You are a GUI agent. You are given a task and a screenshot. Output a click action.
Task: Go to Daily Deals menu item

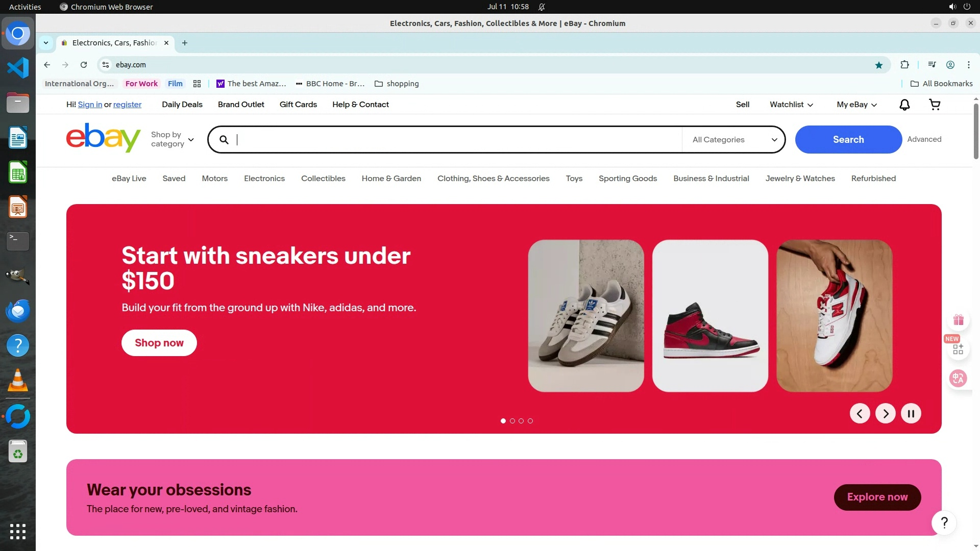point(182,105)
